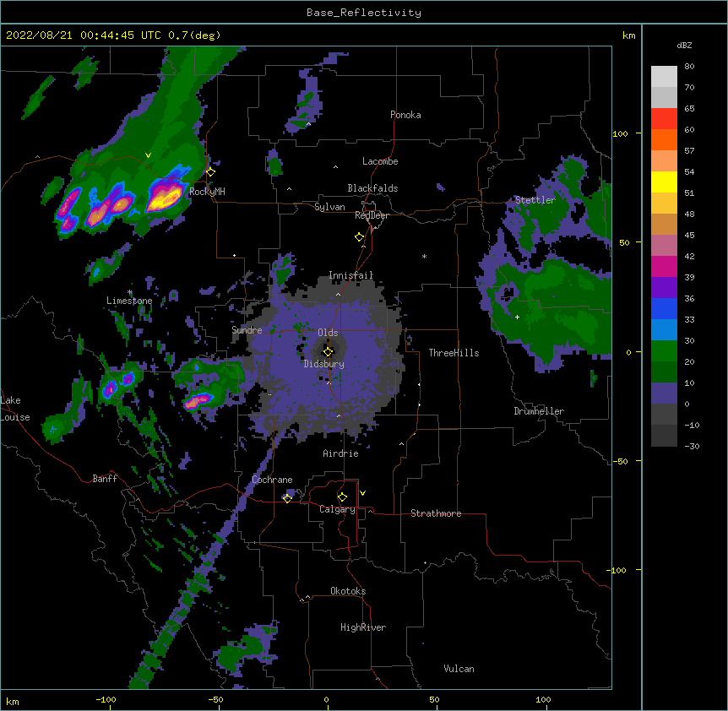Pick the light gray 70-80 dBZ legend swatch

[664, 77]
